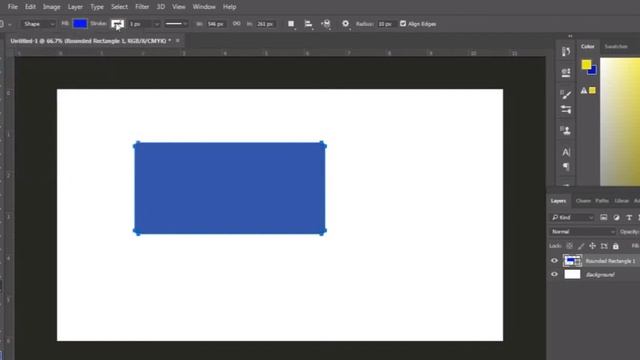Click the blue background color swatch
640x360 pixels.
pos(593,71)
